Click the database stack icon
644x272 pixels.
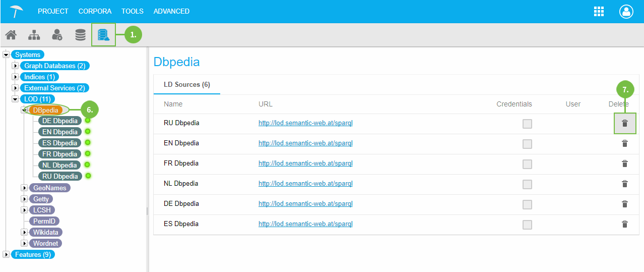80,35
